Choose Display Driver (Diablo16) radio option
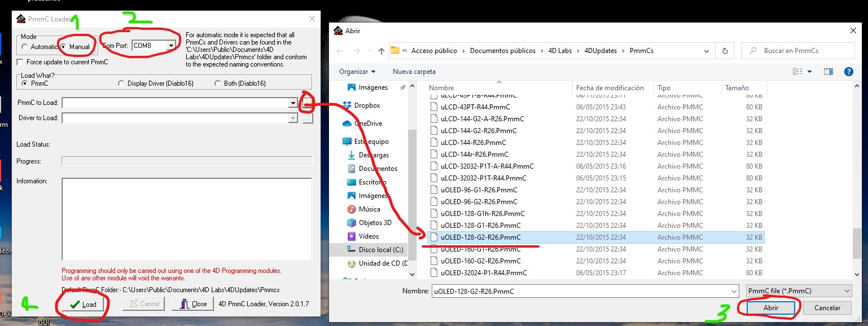Viewport: 868px width, 326px height. (x=121, y=83)
